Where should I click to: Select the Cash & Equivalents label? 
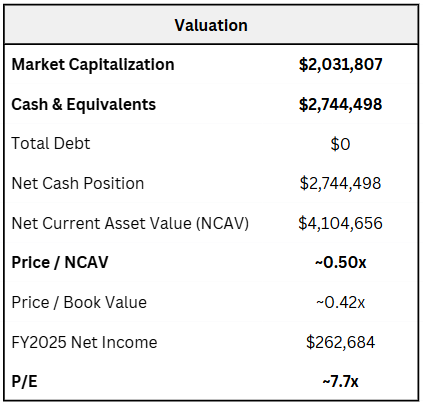[x=84, y=104]
